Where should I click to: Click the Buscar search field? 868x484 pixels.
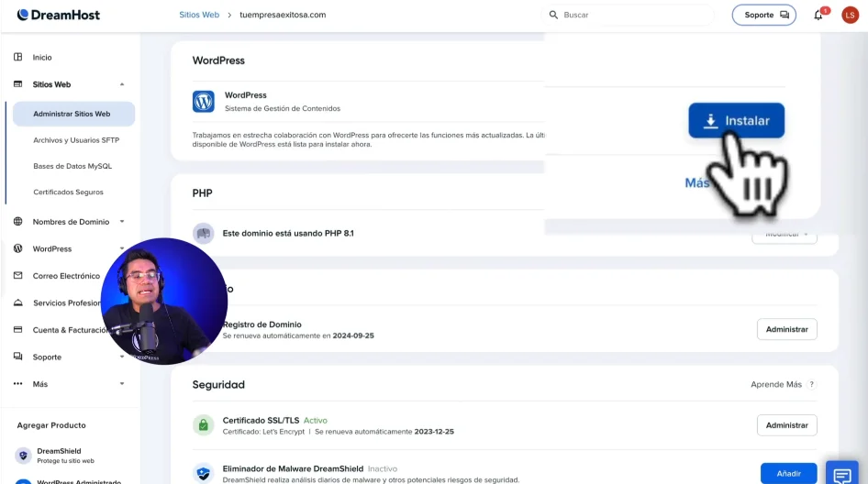629,15
